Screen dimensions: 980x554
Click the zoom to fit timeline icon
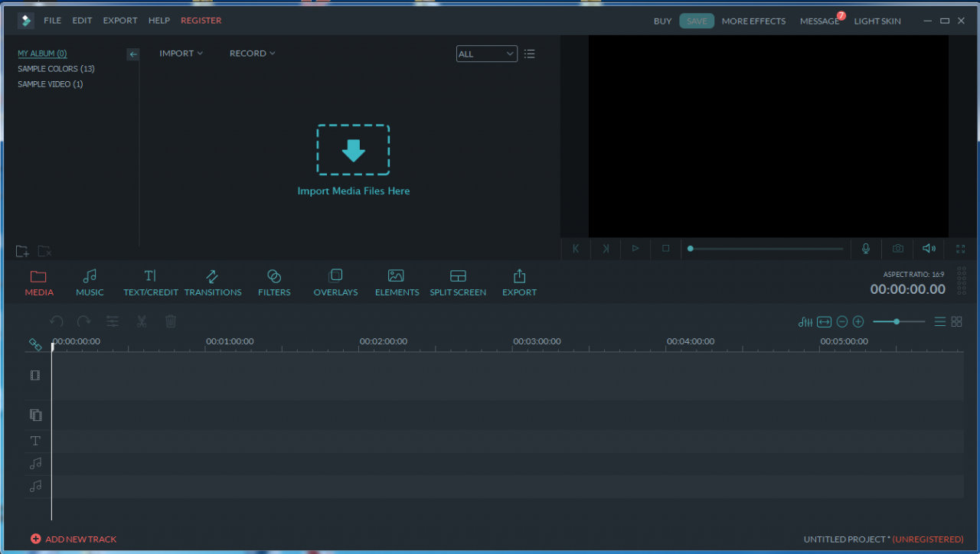(824, 322)
